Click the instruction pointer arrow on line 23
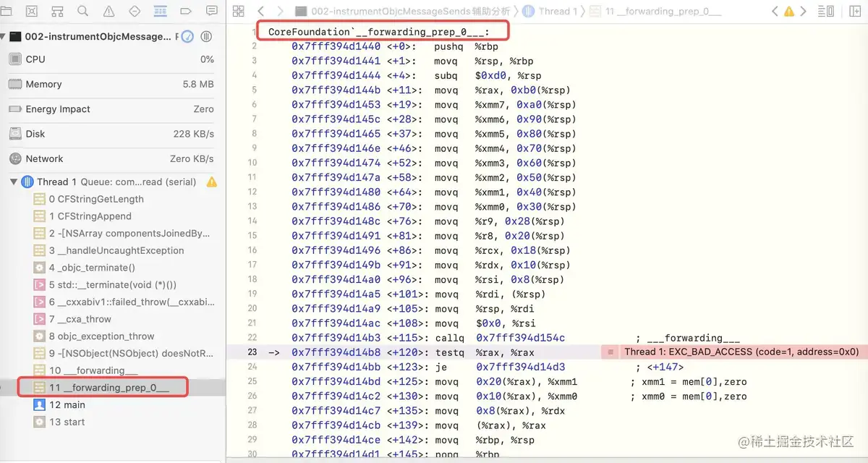Image resolution: width=868 pixels, height=463 pixels. pos(273,352)
